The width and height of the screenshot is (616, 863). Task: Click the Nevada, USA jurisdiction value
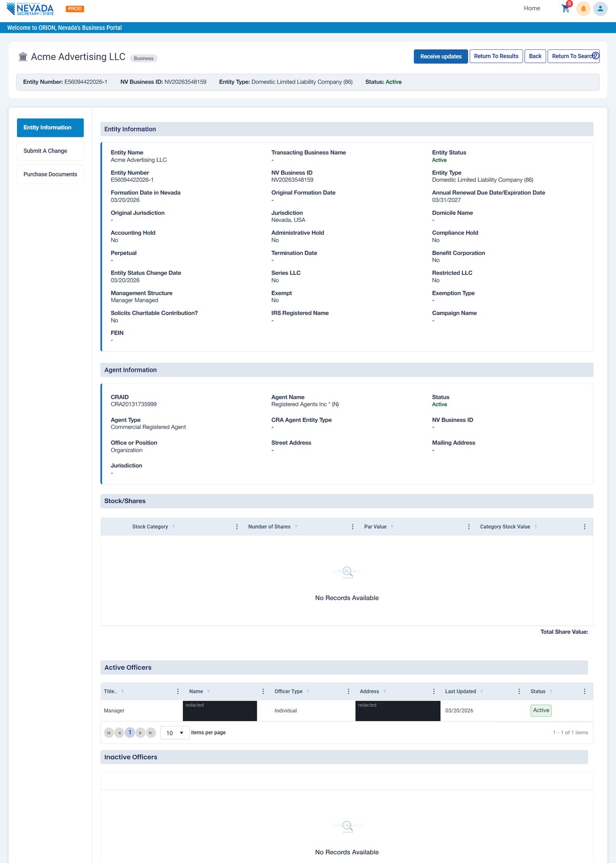tap(288, 220)
